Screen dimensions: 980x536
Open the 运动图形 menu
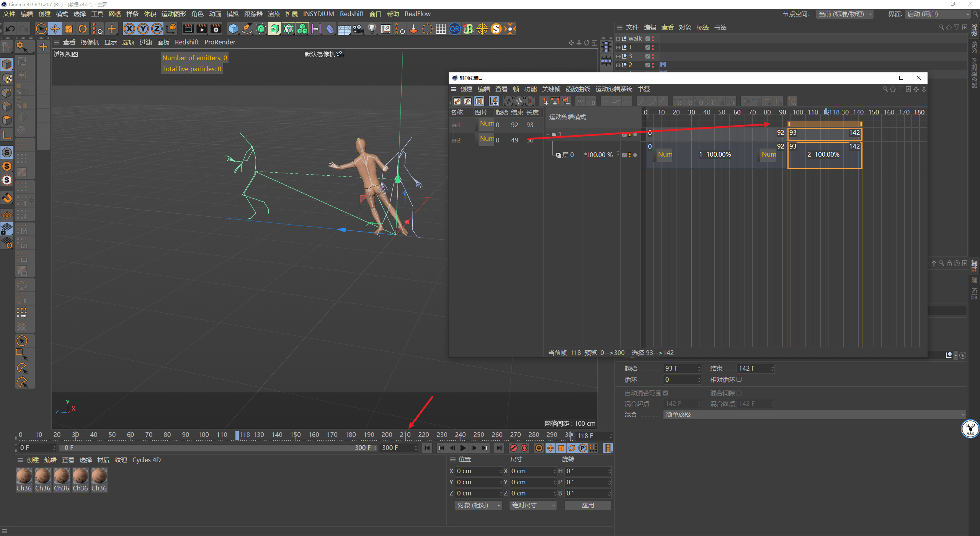click(x=173, y=14)
